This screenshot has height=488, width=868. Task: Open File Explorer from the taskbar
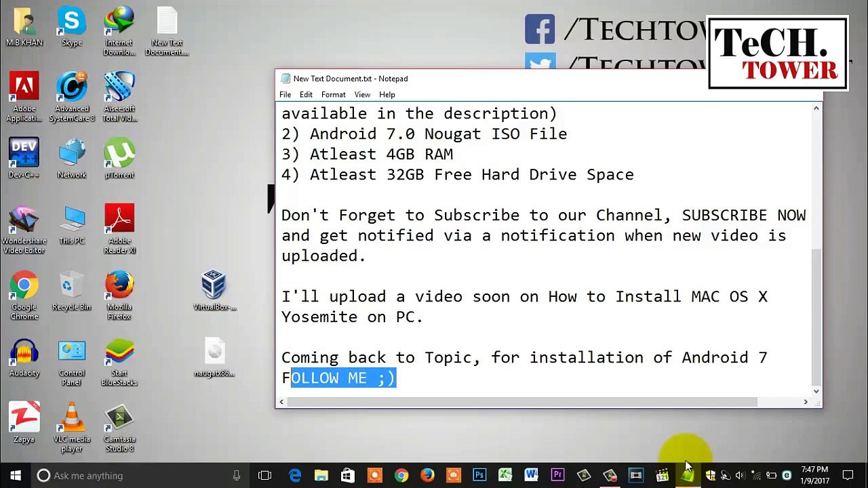pyautogui.click(x=321, y=476)
